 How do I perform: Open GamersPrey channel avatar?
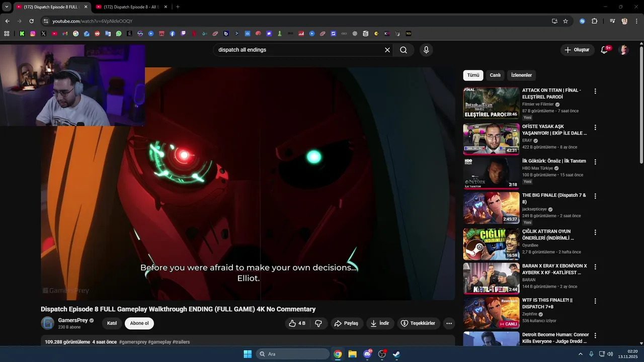pyautogui.click(x=48, y=323)
